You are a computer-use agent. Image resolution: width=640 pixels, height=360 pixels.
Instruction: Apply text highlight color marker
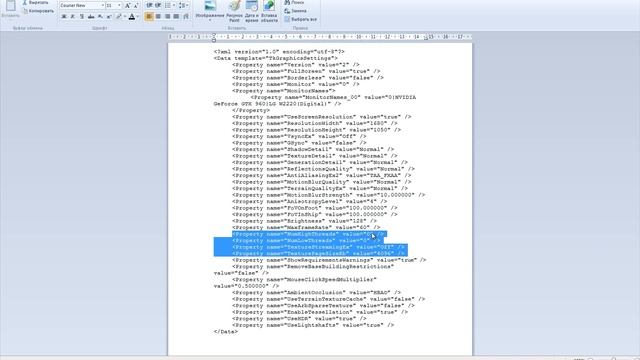click(x=118, y=17)
